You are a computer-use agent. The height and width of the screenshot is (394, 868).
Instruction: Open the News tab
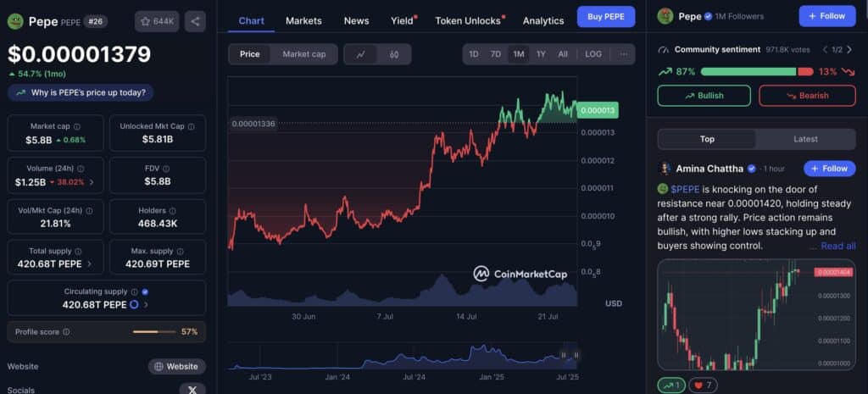pos(357,21)
